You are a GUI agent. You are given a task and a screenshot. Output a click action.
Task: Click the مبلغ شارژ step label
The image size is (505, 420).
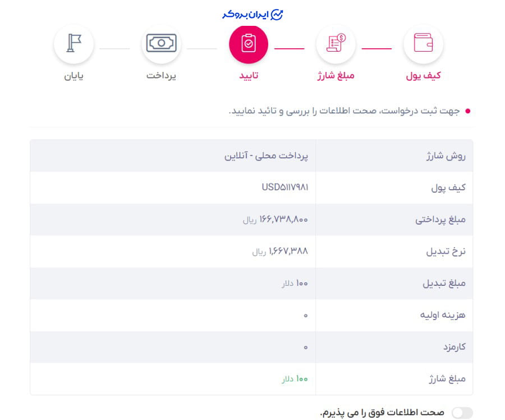[x=336, y=77]
